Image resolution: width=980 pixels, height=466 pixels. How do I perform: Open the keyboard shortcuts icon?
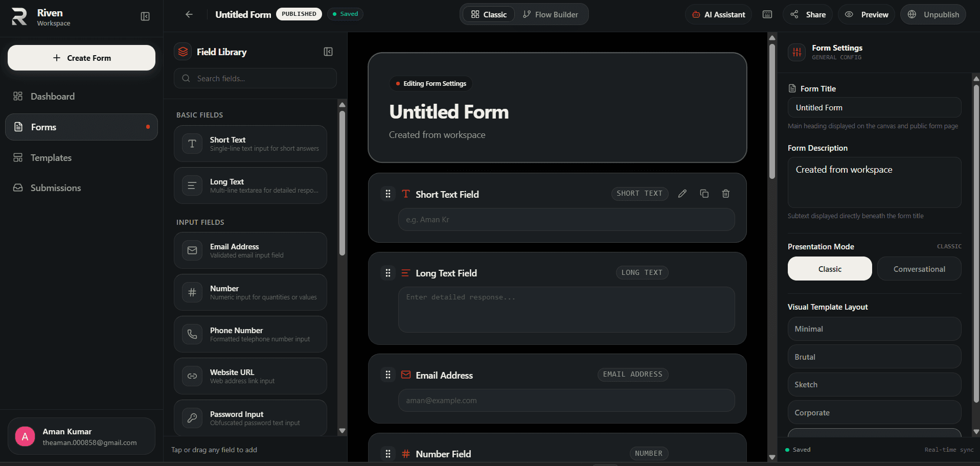pos(767,14)
